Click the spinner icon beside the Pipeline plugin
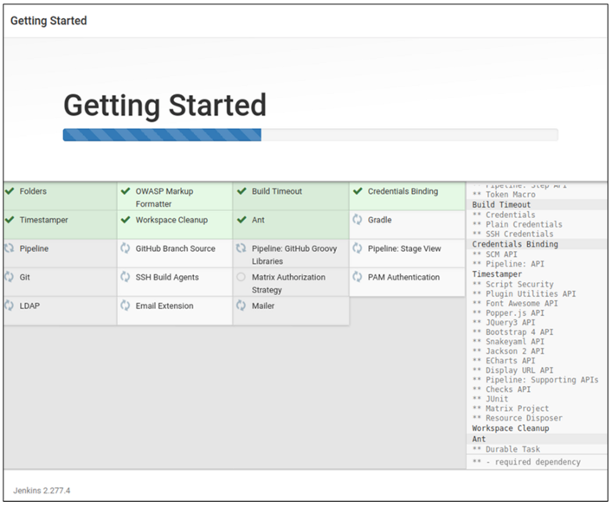Viewport: 612px width, 508px height. coord(9,248)
